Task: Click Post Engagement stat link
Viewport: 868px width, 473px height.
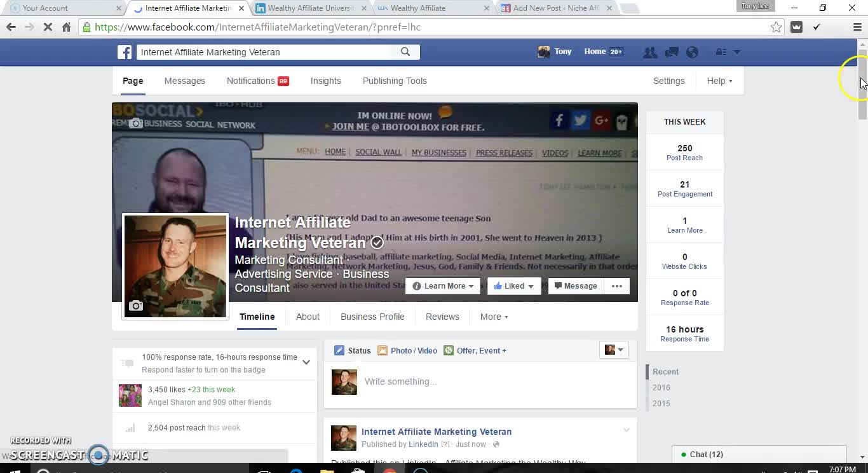Action: (685, 194)
